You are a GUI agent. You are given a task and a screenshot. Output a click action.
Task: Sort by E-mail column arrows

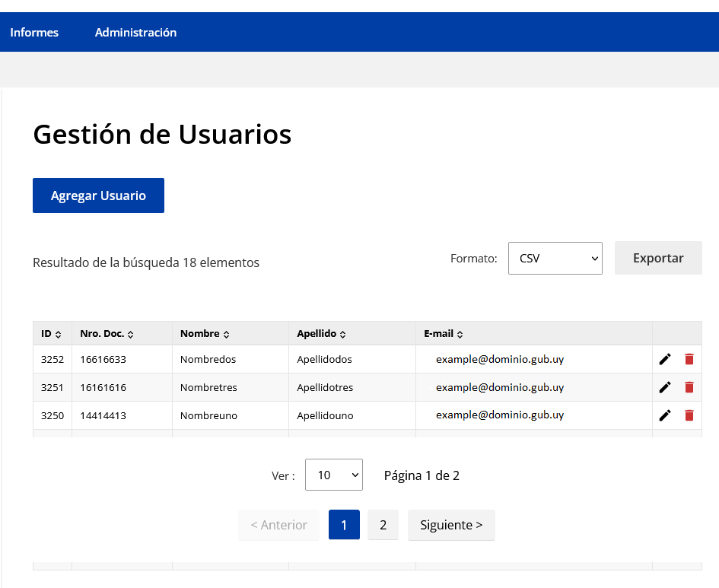coord(460,335)
